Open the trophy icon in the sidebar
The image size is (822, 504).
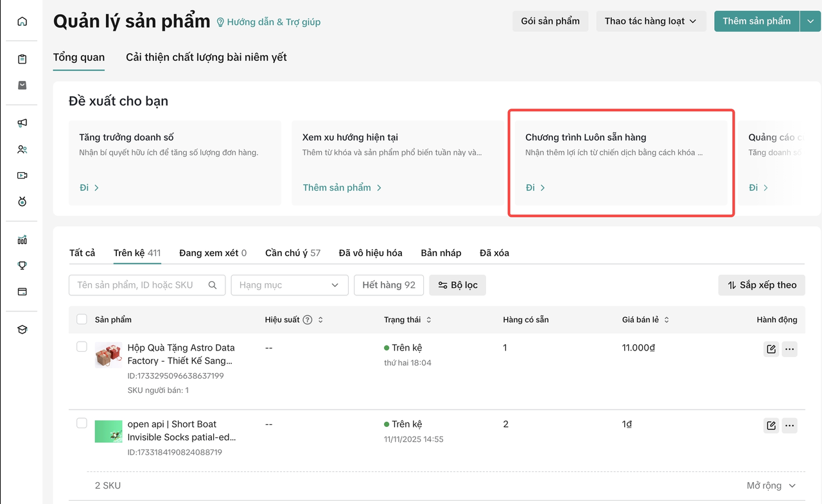pos(22,265)
